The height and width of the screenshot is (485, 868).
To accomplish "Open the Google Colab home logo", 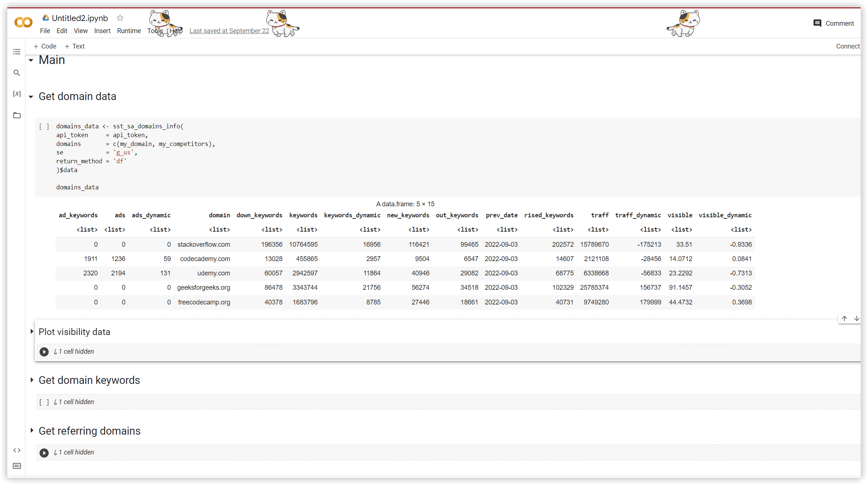I will [23, 22].
